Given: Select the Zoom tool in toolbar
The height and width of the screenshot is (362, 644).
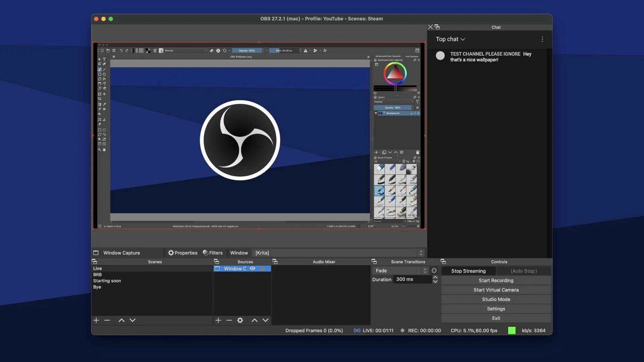Looking at the screenshot, I should point(99,149).
